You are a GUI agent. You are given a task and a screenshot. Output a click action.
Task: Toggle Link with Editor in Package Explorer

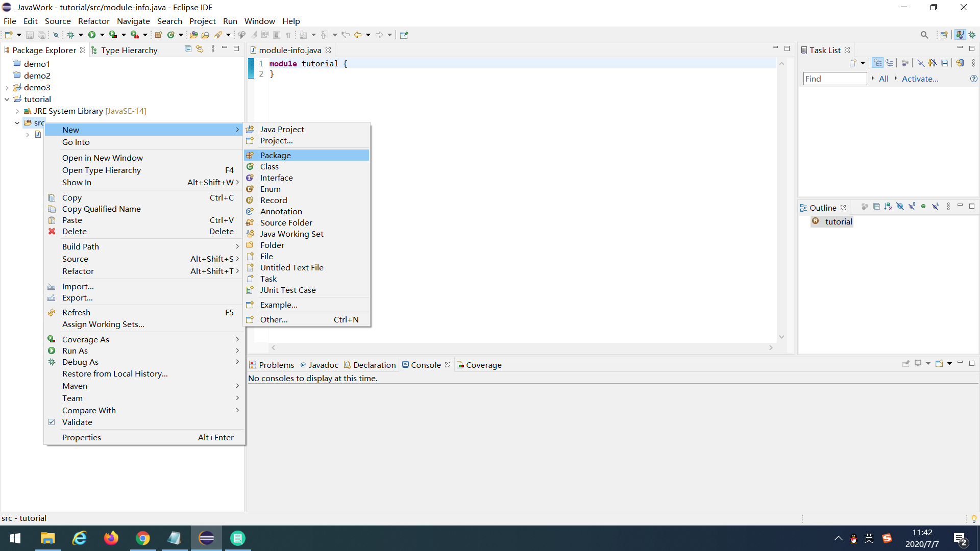[x=200, y=49]
